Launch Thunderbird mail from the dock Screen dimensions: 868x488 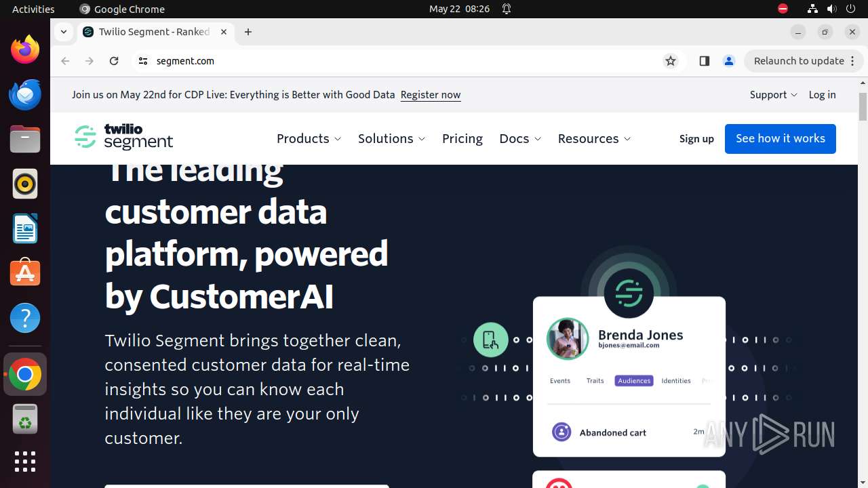(25, 94)
